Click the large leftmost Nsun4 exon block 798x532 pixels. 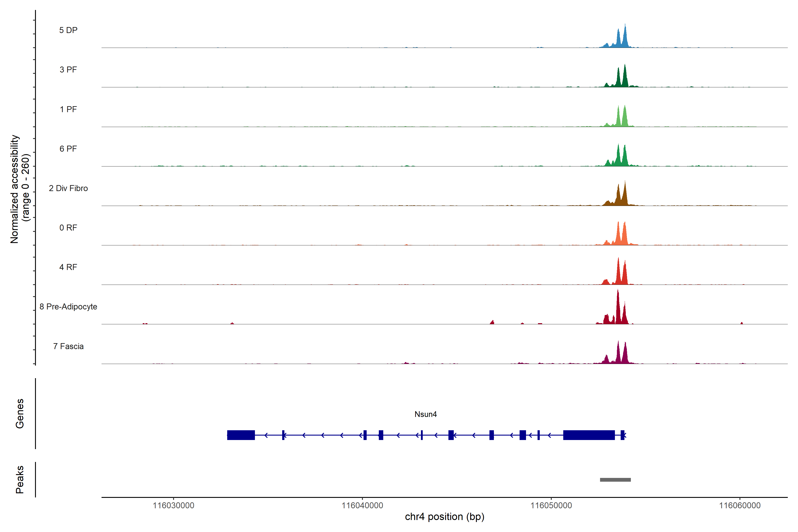click(x=241, y=435)
